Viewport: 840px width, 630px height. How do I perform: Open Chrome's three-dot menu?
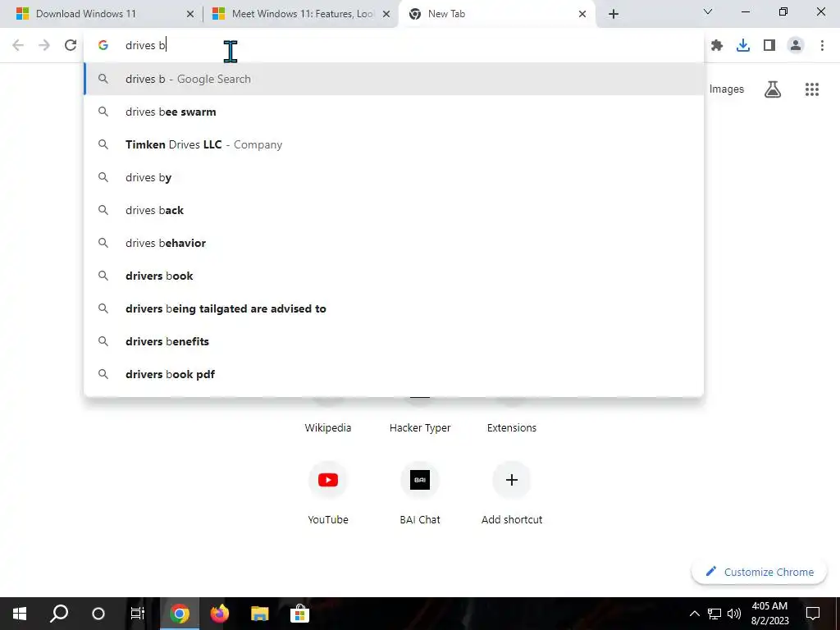coord(822,46)
